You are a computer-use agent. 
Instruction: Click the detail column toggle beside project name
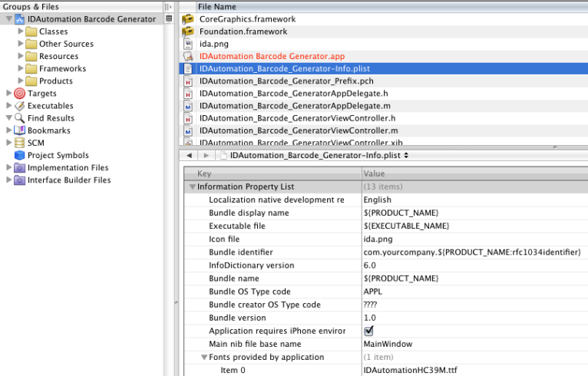(169, 18)
